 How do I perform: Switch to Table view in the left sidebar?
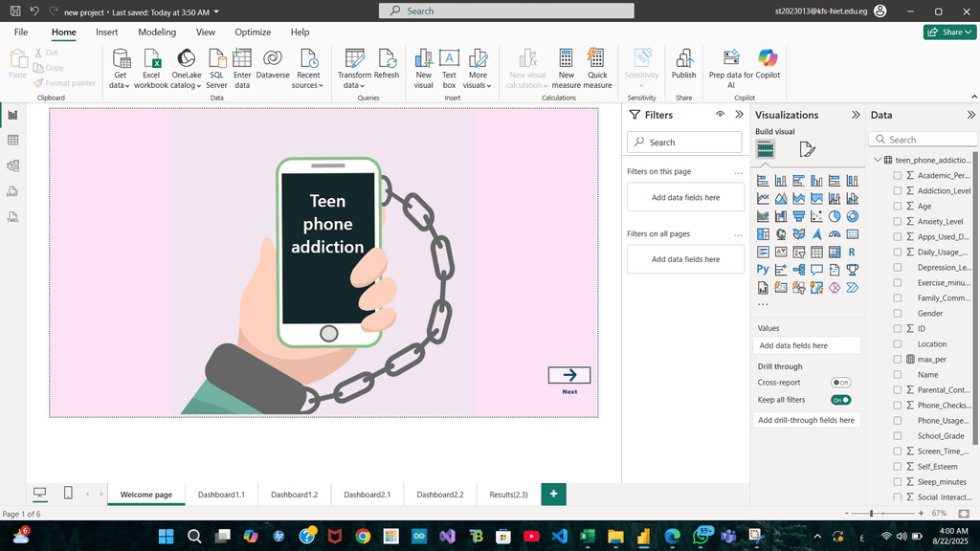tap(13, 141)
